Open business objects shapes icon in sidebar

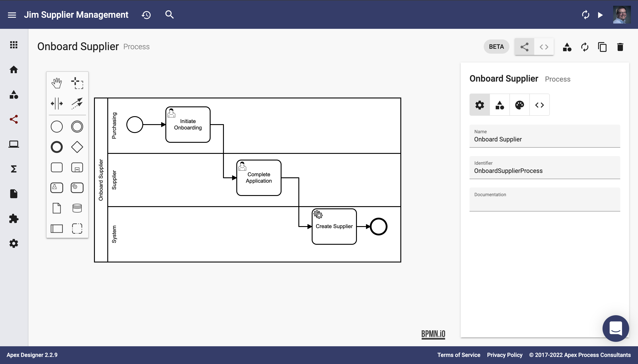pyautogui.click(x=14, y=94)
